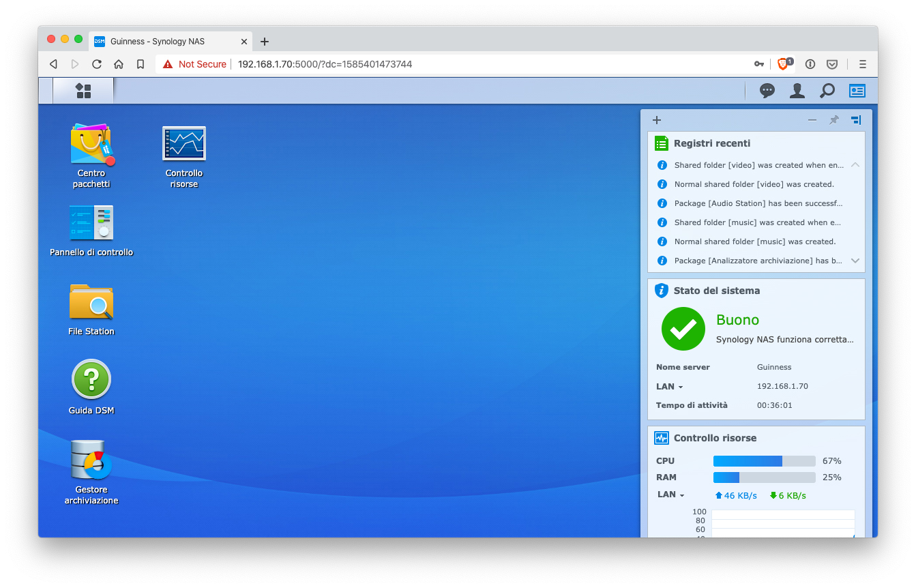The image size is (916, 588).
Task: Click the circular extension icon beside Brave shield
Action: pyautogui.click(x=810, y=64)
